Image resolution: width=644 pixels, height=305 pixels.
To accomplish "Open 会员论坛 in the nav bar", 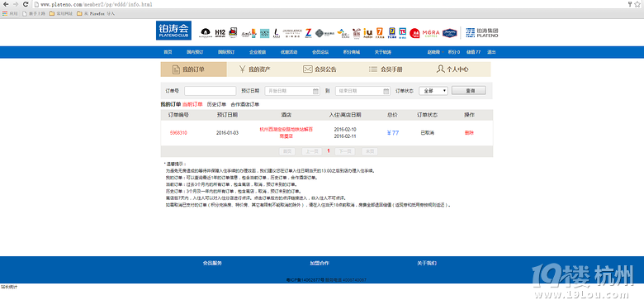I will point(320,52).
